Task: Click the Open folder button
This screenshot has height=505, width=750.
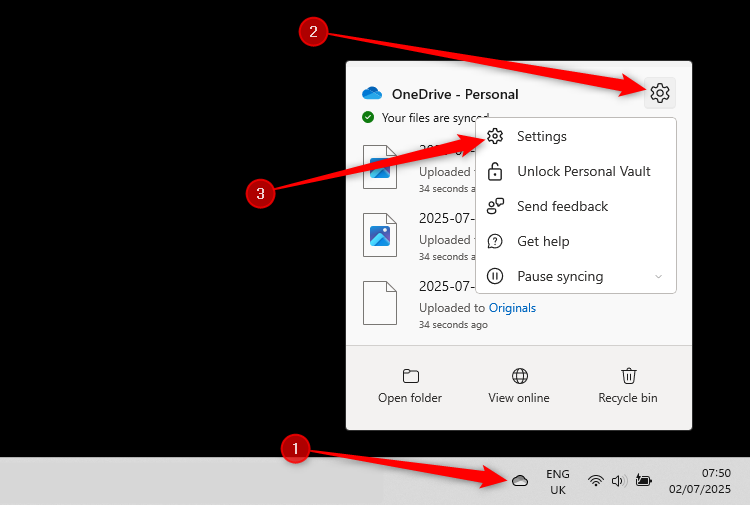Action: pos(410,385)
